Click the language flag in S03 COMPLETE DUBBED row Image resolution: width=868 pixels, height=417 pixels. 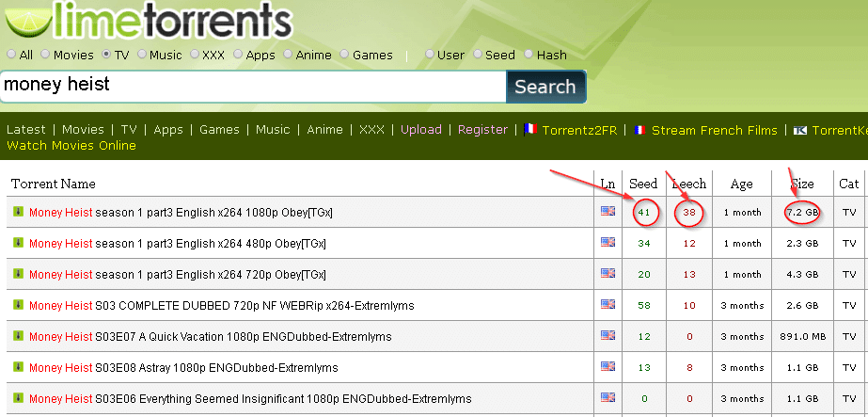click(608, 304)
